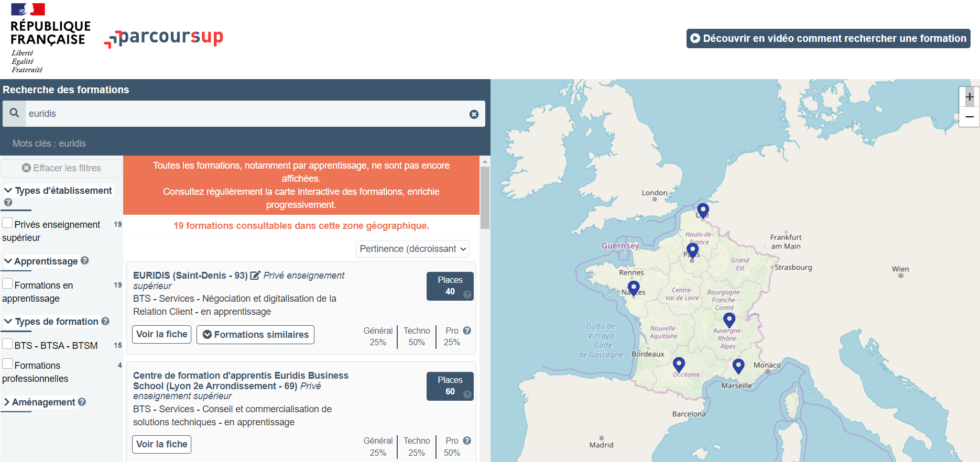Open Voir la fiche for Euridis Business School Lyon
The height and width of the screenshot is (462, 980).
click(x=161, y=444)
